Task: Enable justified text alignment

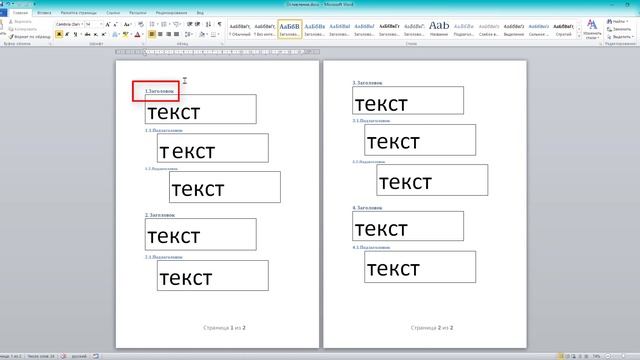Action: click(176, 35)
